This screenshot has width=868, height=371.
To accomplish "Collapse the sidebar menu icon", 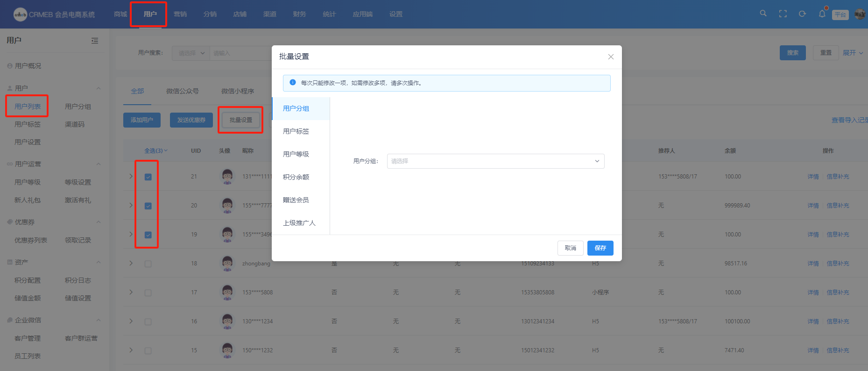I will tap(95, 41).
